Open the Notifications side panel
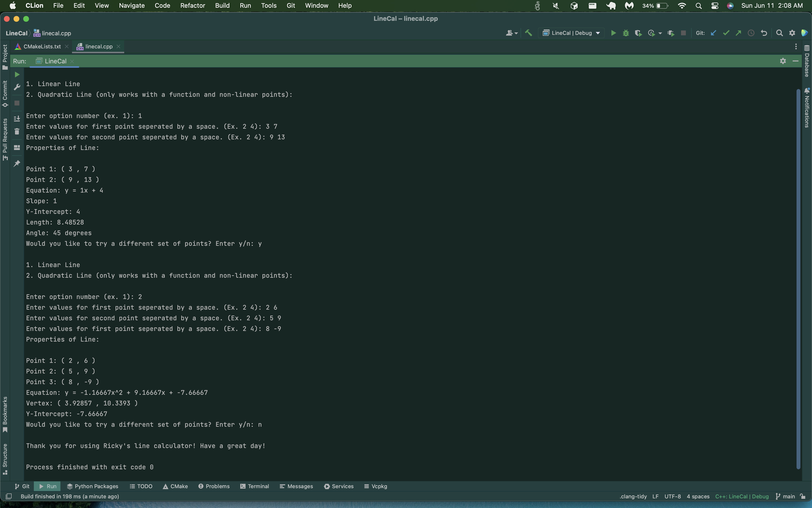This screenshot has height=508, width=812. tap(807, 107)
